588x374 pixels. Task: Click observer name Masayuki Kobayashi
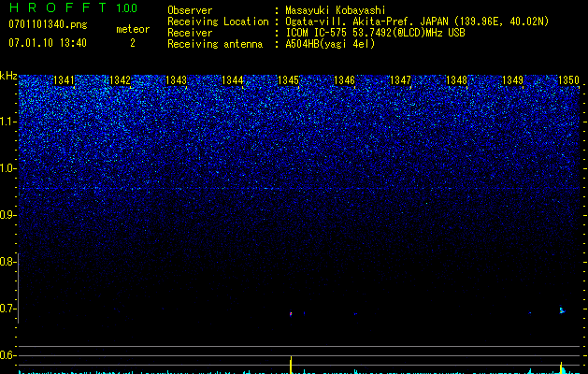(336, 10)
